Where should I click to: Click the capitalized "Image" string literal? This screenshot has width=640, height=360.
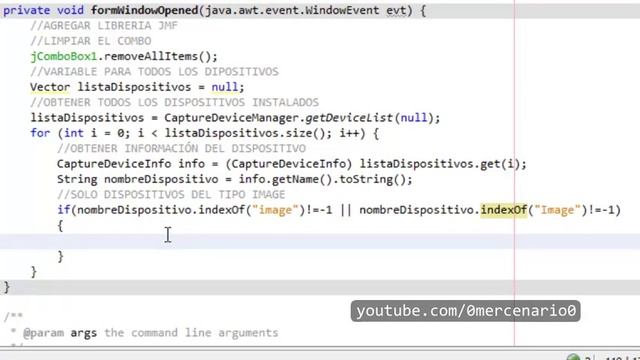coord(557,210)
